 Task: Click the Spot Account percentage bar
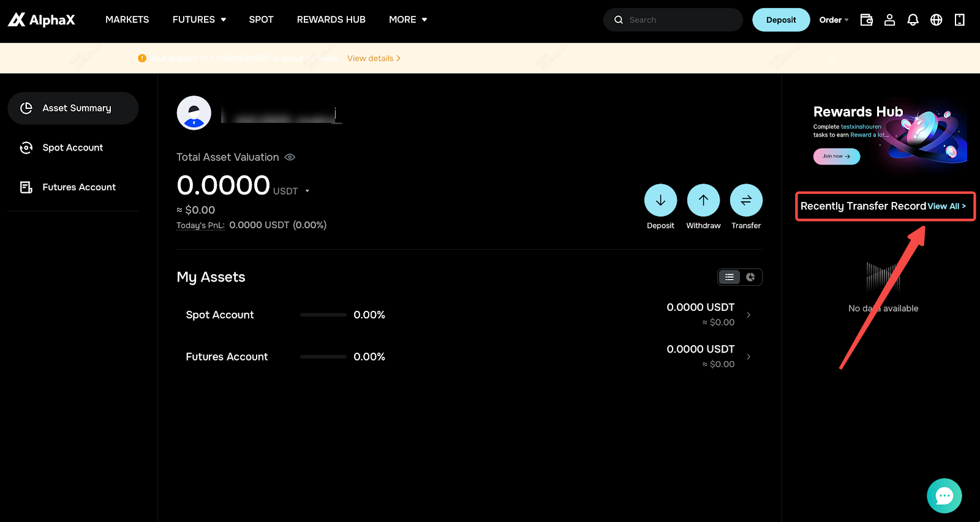tap(323, 315)
